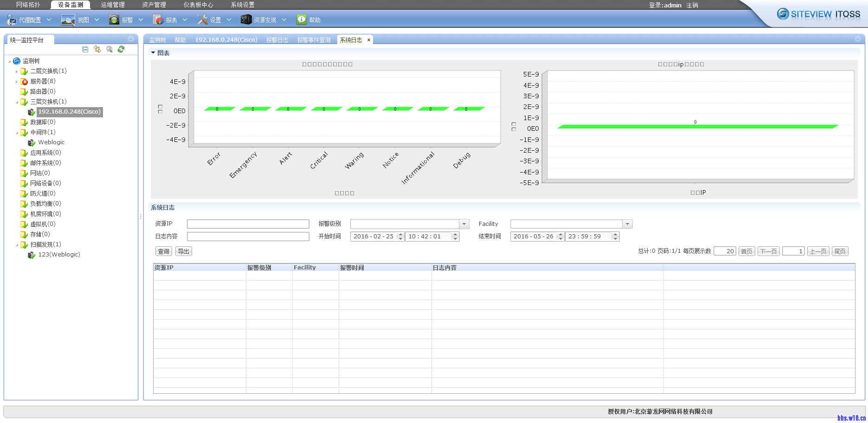Click the green refresh icon above the tree
Viewport: 868px width, 423px height.
(121, 49)
